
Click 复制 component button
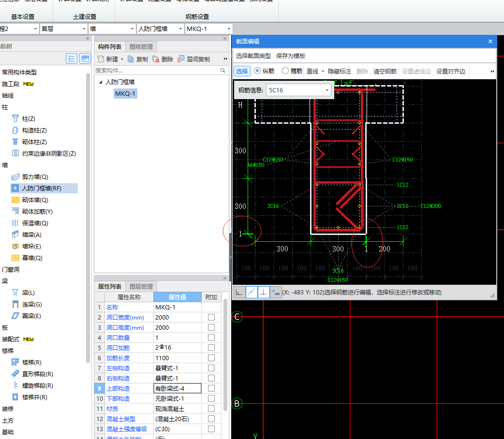[138, 59]
